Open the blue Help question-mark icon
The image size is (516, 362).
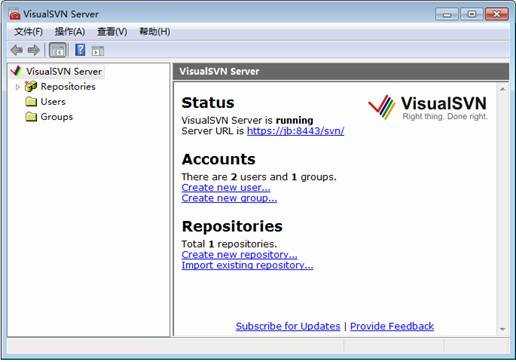[80, 50]
